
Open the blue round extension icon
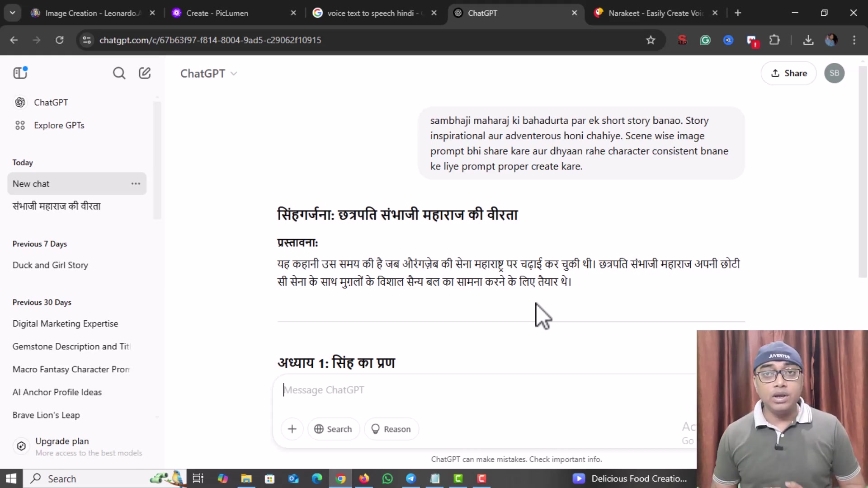728,40
